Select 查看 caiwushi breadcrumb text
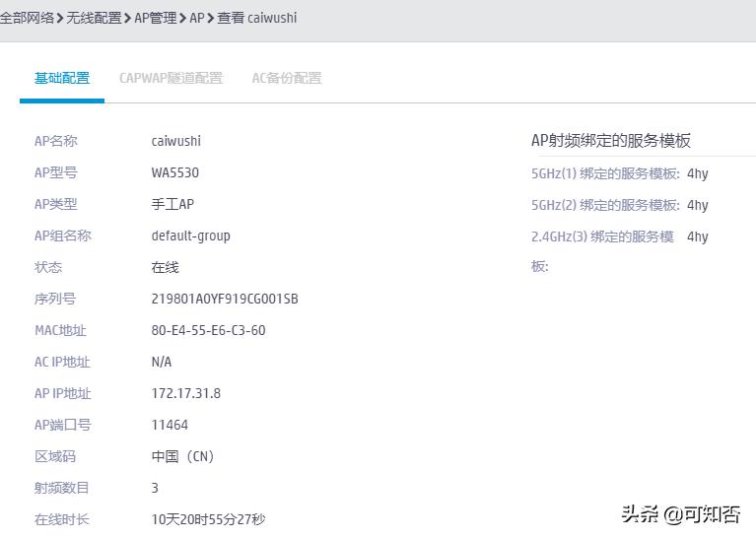 257,18
